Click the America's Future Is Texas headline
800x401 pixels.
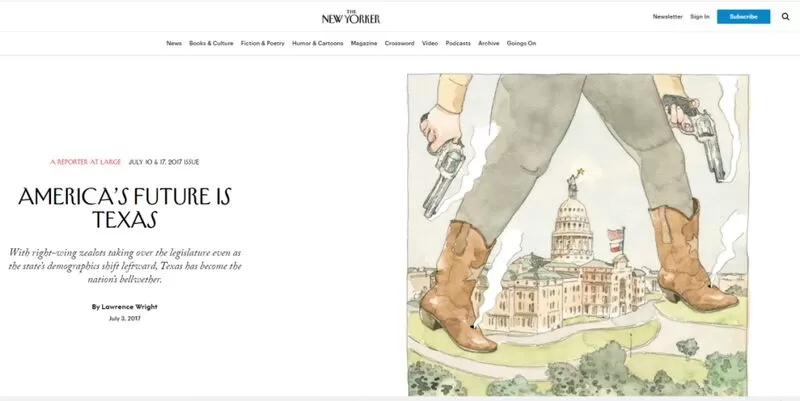125,208
